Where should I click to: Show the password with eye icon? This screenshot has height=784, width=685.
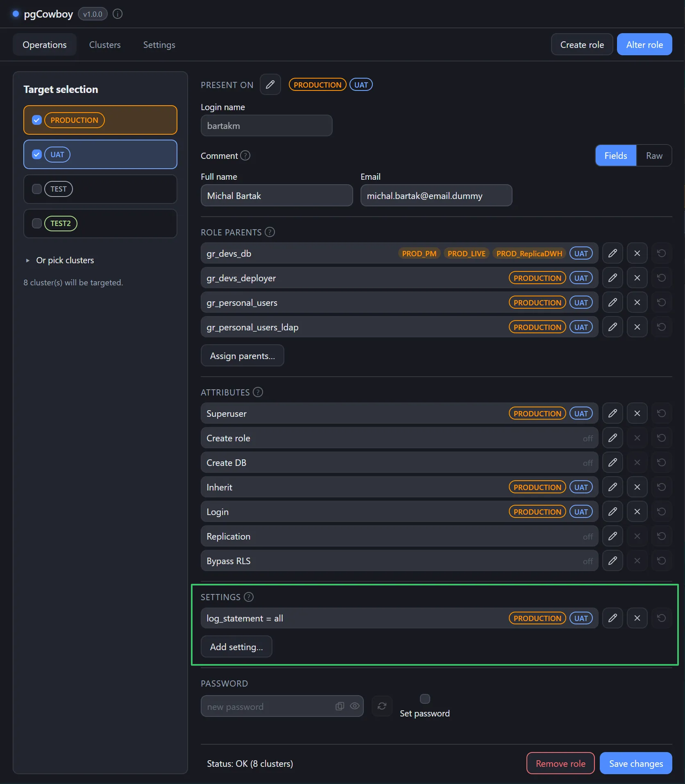(355, 706)
